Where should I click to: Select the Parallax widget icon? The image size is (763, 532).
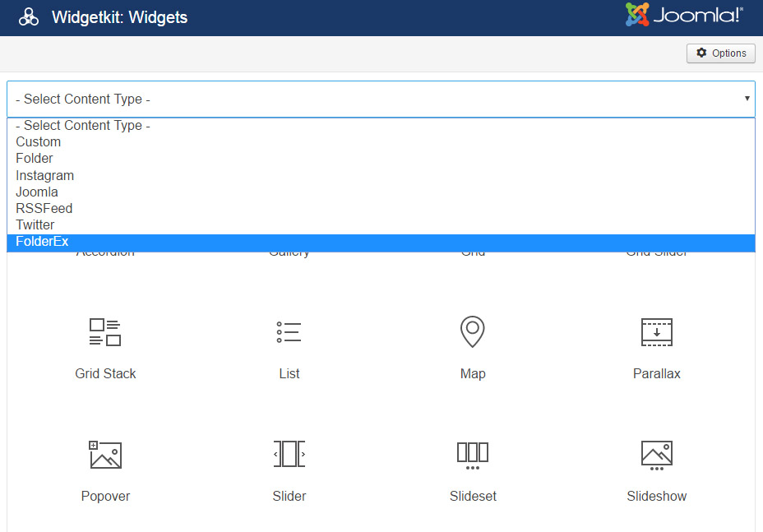[656, 332]
